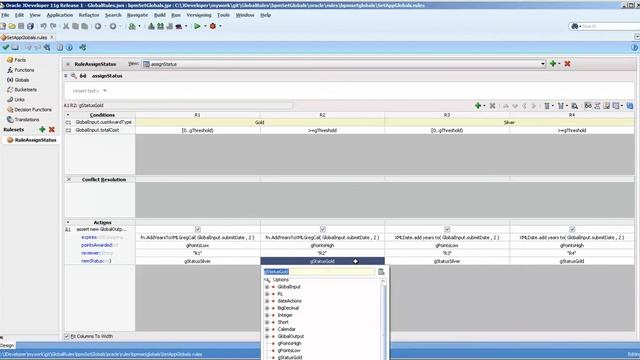Click the gStatusGold expression input field
The image size is (640, 360).
click(319, 272)
